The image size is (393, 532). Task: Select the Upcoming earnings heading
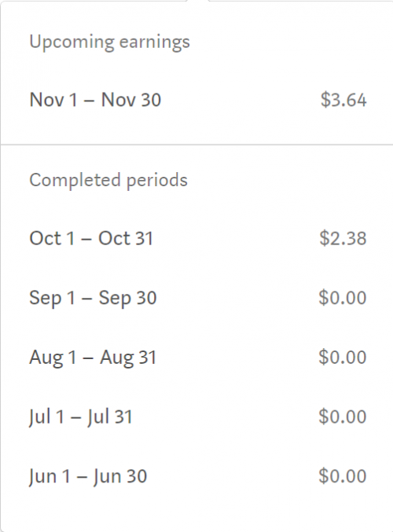coord(109,42)
